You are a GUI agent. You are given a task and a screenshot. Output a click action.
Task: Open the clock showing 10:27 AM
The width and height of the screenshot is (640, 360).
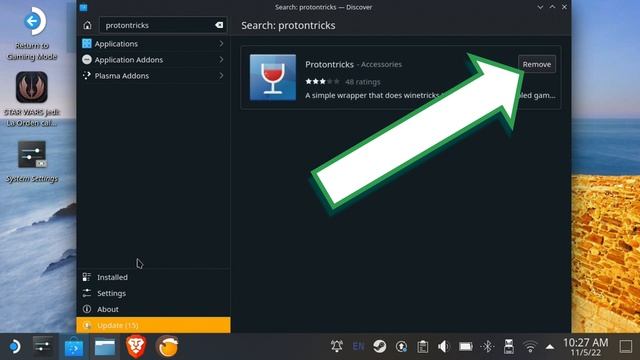585,347
